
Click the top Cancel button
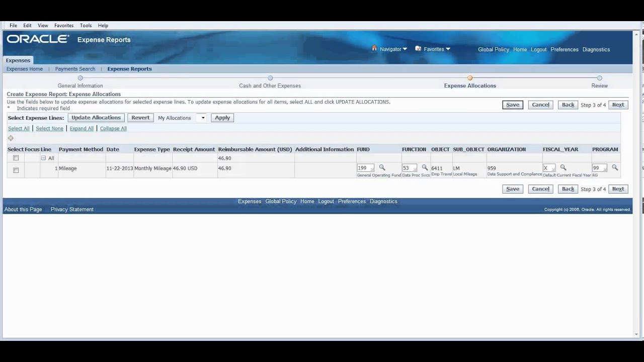pyautogui.click(x=540, y=105)
